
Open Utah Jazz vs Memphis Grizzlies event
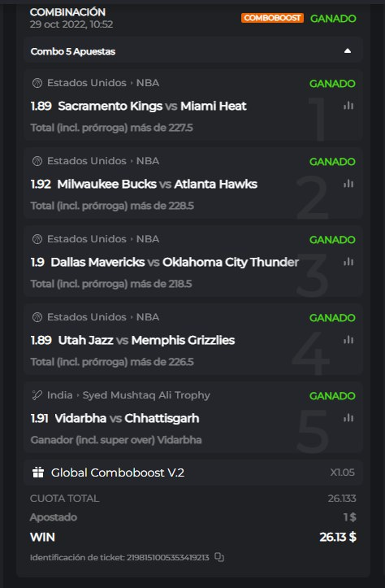tap(146, 340)
